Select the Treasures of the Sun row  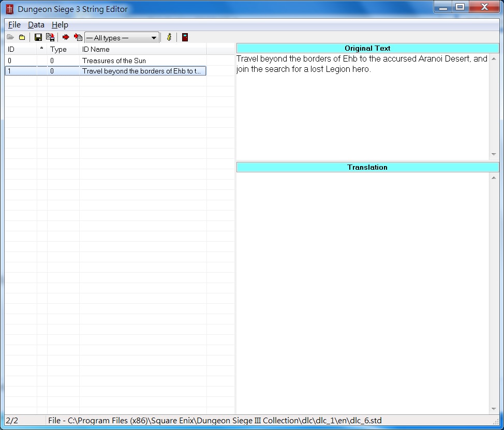pos(106,61)
